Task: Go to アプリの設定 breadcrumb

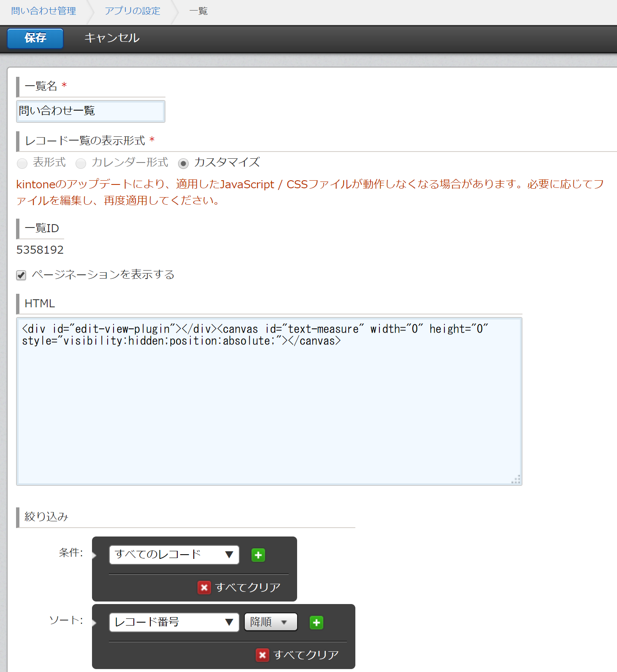Action: 133,11
